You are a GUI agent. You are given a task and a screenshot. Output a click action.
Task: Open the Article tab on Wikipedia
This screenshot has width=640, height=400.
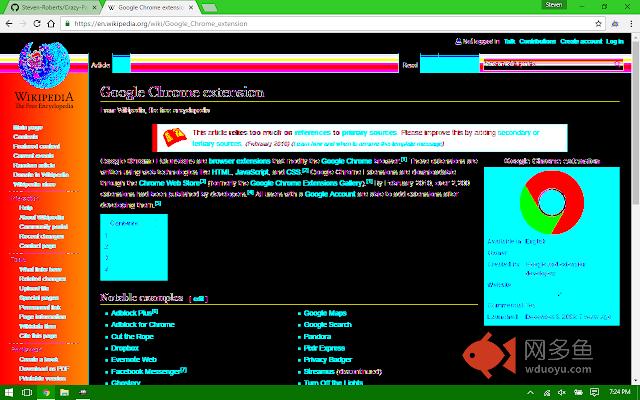[100, 65]
